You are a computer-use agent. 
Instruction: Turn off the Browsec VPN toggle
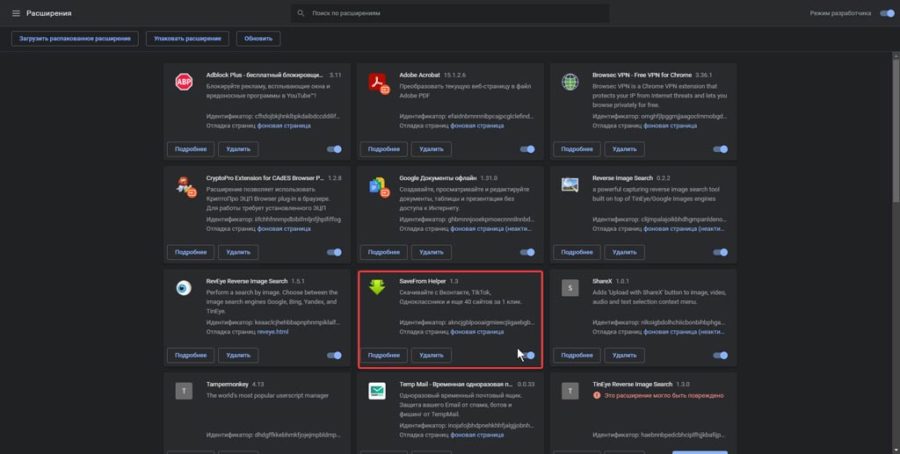[720, 149]
